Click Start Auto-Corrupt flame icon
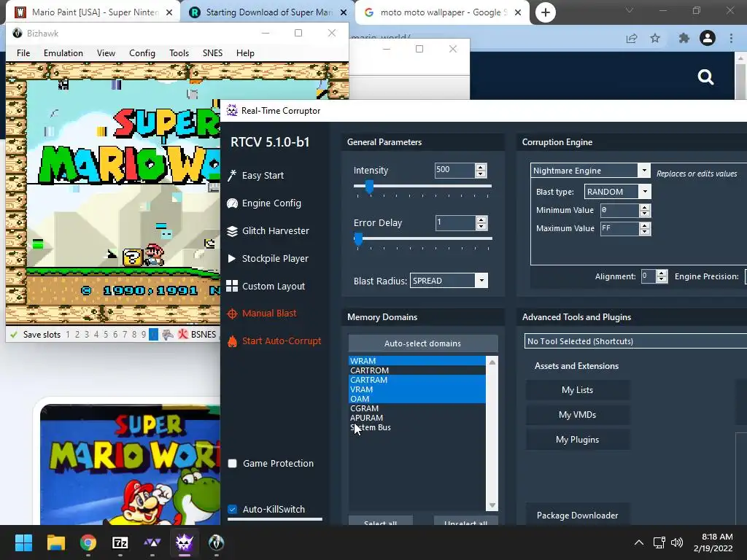This screenshot has width=747, height=560. (x=232, y=341)
